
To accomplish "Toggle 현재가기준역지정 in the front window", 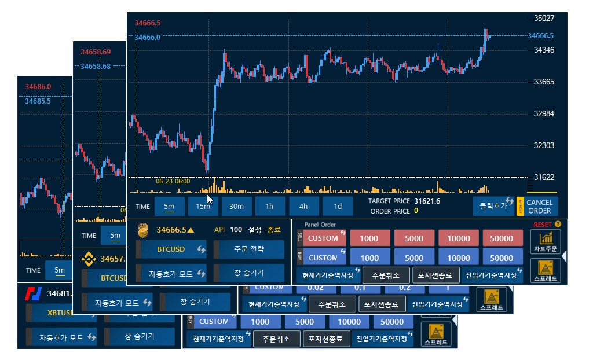I will [328, 275].
